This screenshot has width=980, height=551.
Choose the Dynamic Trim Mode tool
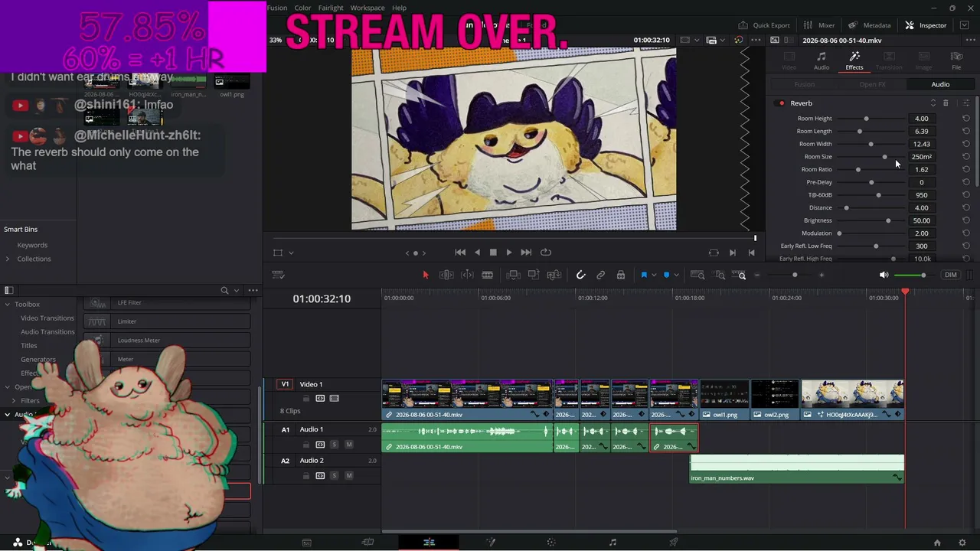tap(467, 275)
